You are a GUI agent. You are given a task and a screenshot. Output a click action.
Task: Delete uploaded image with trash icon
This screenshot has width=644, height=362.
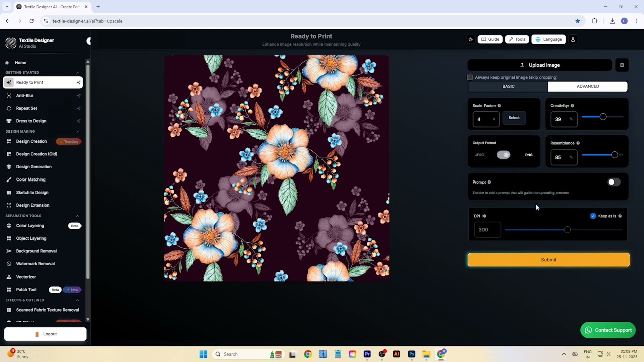click(622, 65)
